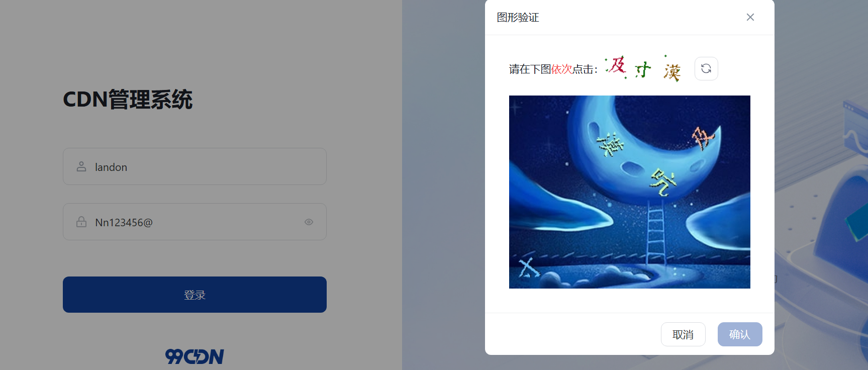
Task: Click the red 及 in the prompt line
Action: (x=617, y=66)
